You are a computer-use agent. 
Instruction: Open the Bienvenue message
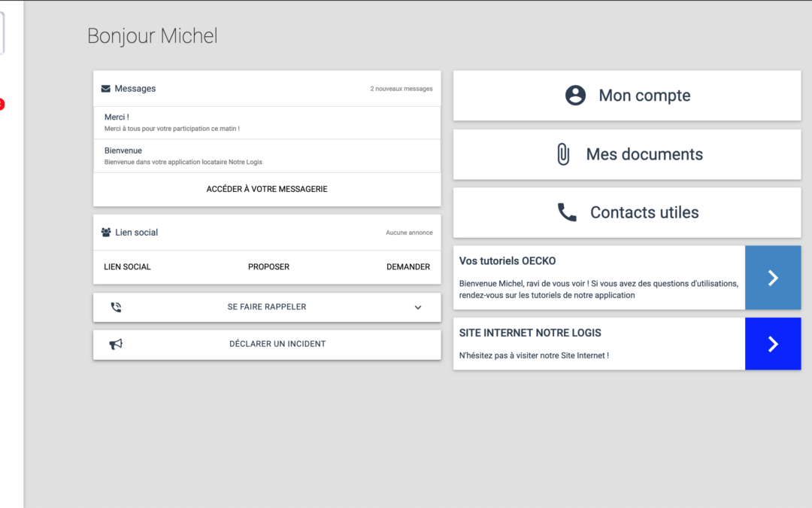pyautogui.click(x=267, y=156)
